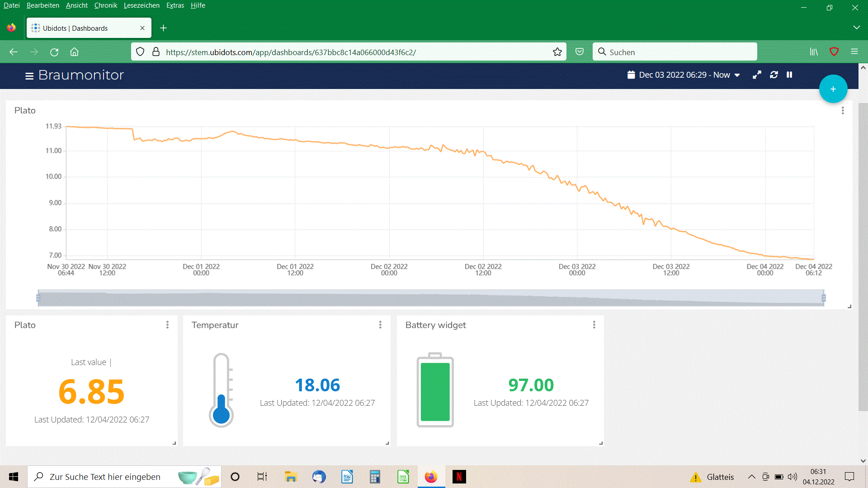868x488 pixels.
Task: Open the Chronik menu
Action: tap(105, 5)
